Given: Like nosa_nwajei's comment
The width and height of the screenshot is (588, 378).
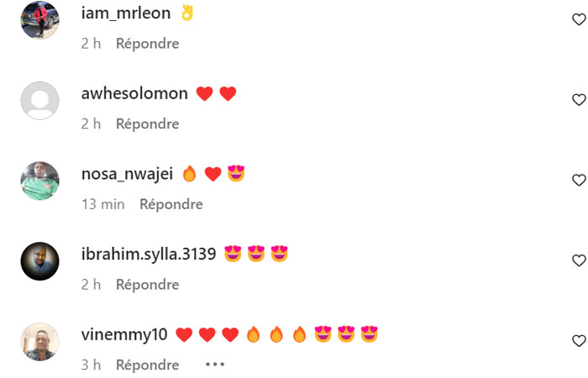Looking at the screenshot, I should (579, 180).
